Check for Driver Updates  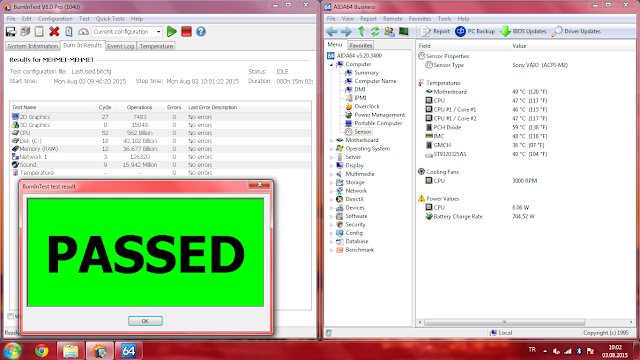[x=576, y=31]
